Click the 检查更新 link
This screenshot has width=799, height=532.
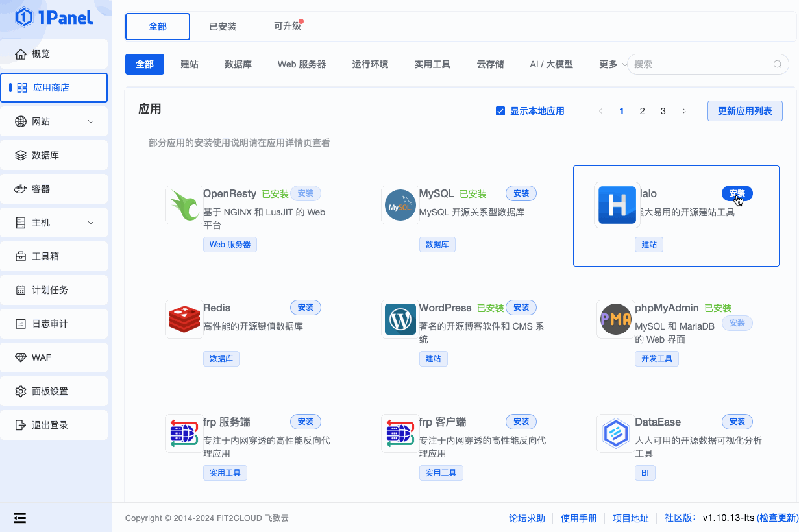coord(778,518)
